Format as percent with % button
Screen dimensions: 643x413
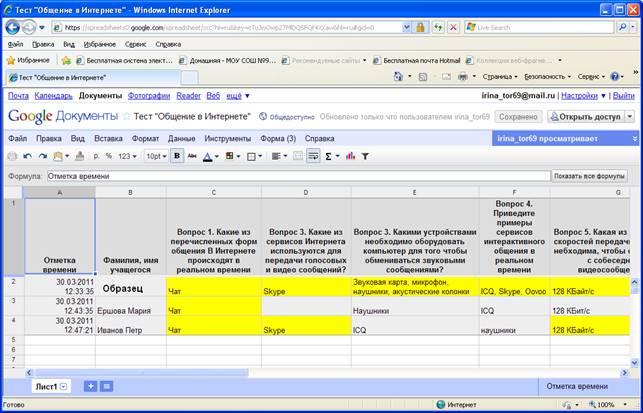(x=108, y=156)
